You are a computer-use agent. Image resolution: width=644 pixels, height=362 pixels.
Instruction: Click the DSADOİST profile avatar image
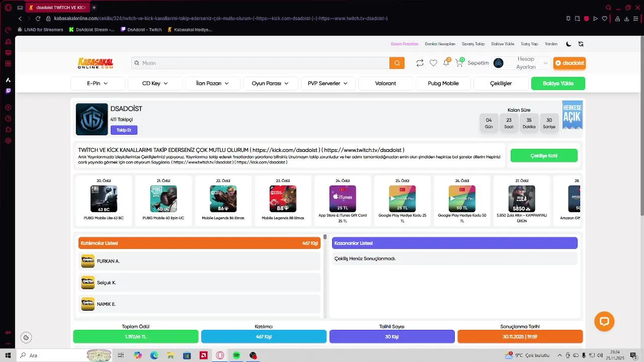tap(92, 119)
